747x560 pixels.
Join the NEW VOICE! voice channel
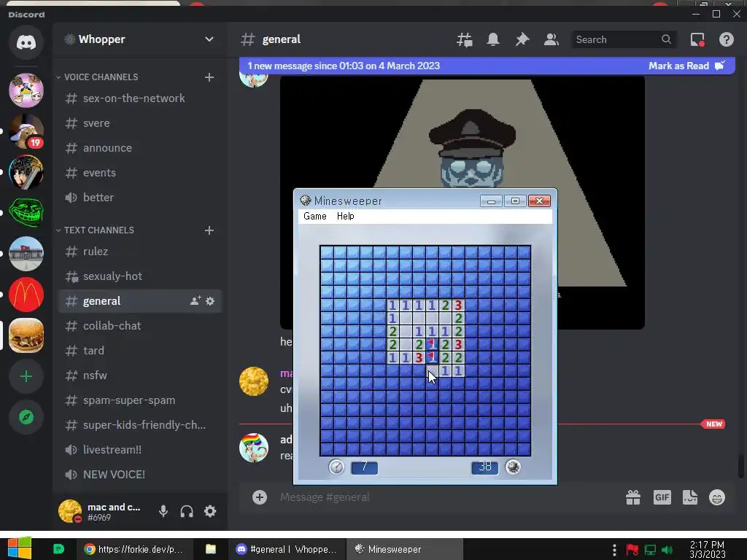point(140,474)
